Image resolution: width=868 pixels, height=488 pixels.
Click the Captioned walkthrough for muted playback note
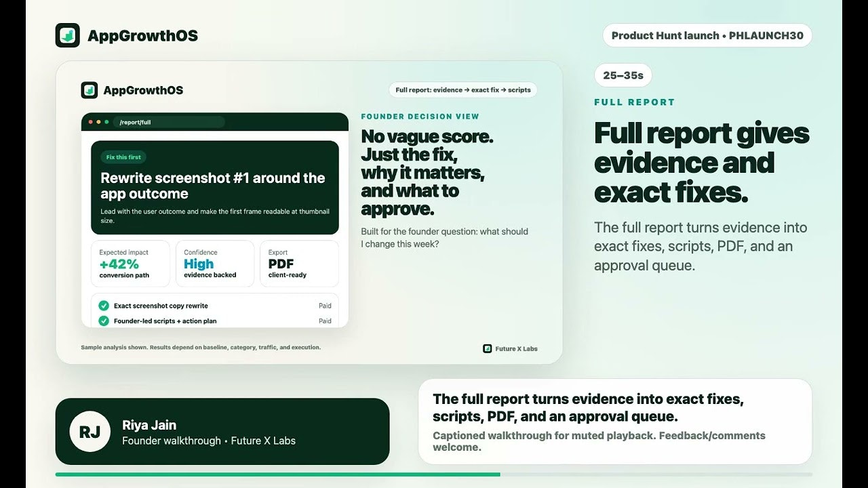[x=599, y=441]
